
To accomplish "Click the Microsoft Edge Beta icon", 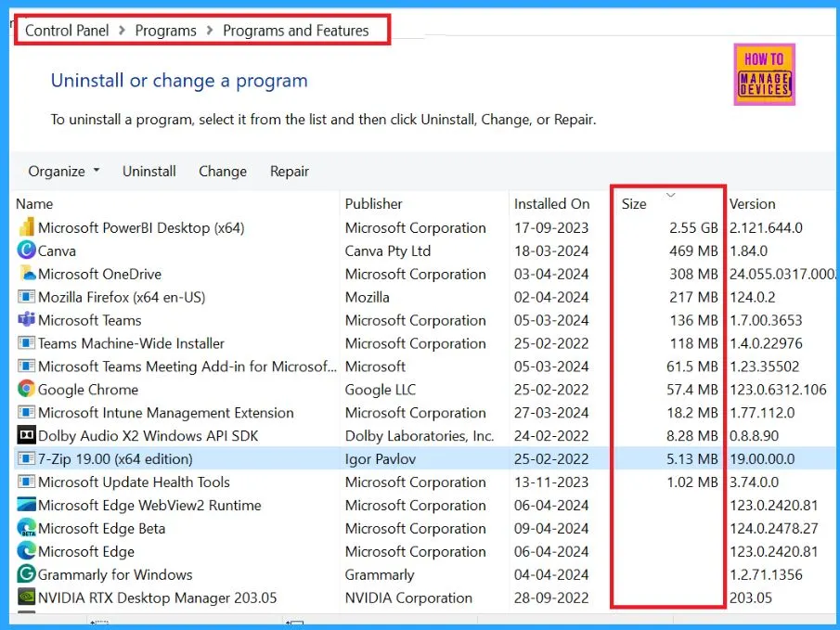I will (x=26, y=528).
